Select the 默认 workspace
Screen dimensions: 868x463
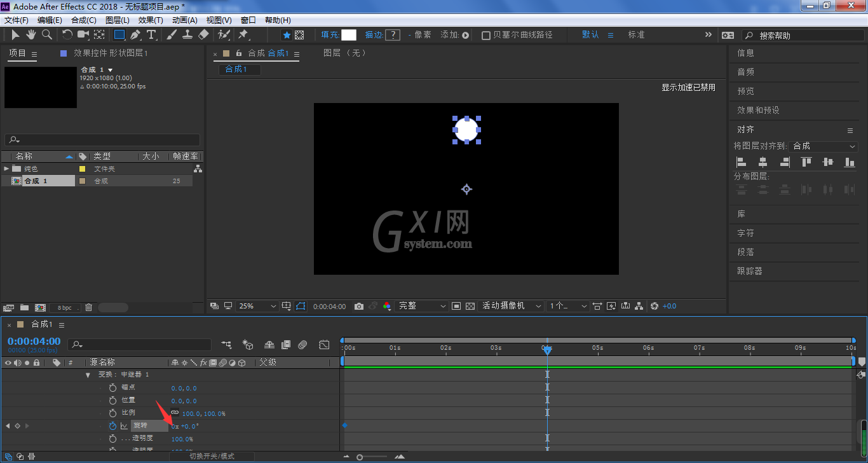(x=591, y=35)
